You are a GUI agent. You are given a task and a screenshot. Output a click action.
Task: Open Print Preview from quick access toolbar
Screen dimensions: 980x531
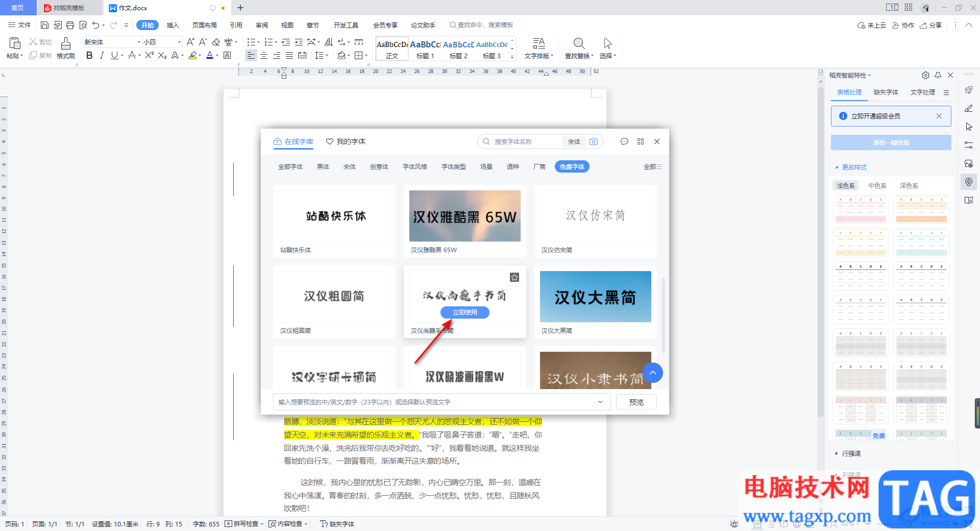coord(83,25)
